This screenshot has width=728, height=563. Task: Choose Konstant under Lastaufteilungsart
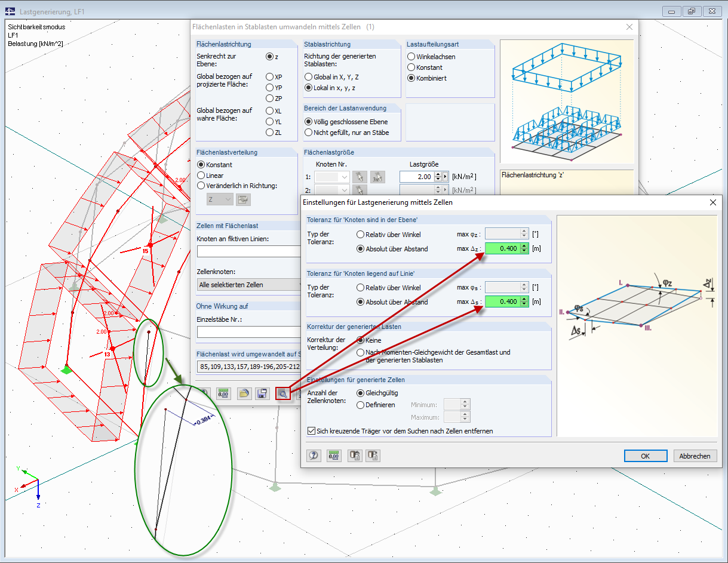(411, 67)
